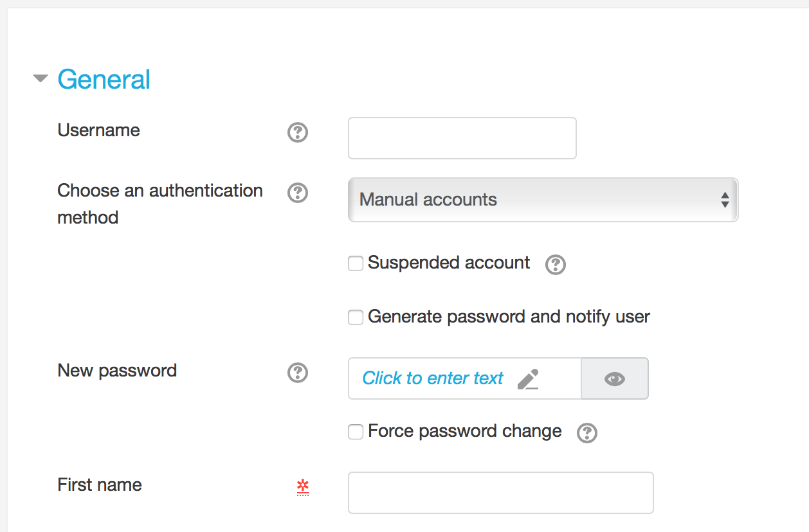Image resolution: width=809 pixels, height=532 pixels.
Task: Reveal password using the eye icon
Action: tap(615, 379)
